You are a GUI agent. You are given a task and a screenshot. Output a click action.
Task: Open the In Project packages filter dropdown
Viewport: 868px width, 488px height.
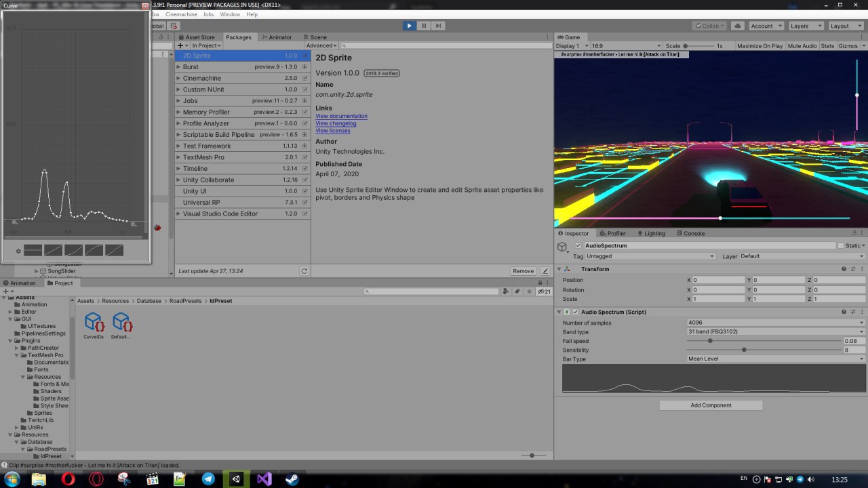point(205,45)
